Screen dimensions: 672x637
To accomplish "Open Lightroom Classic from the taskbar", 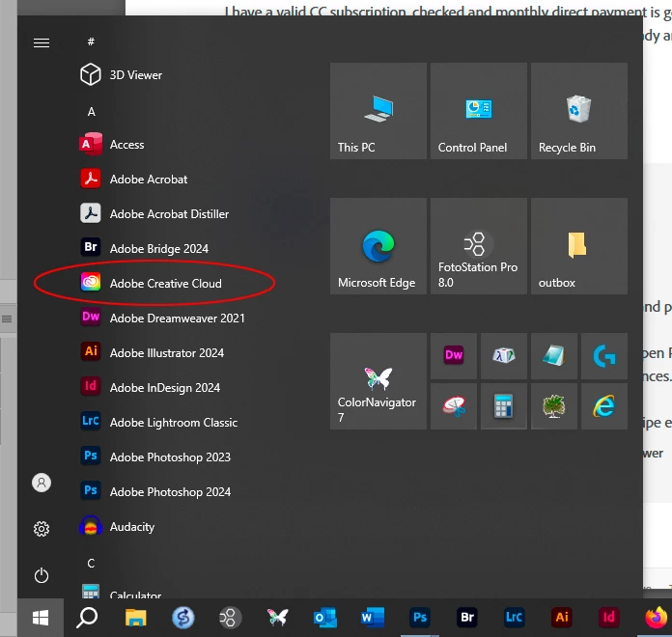I will pos(515,618).
